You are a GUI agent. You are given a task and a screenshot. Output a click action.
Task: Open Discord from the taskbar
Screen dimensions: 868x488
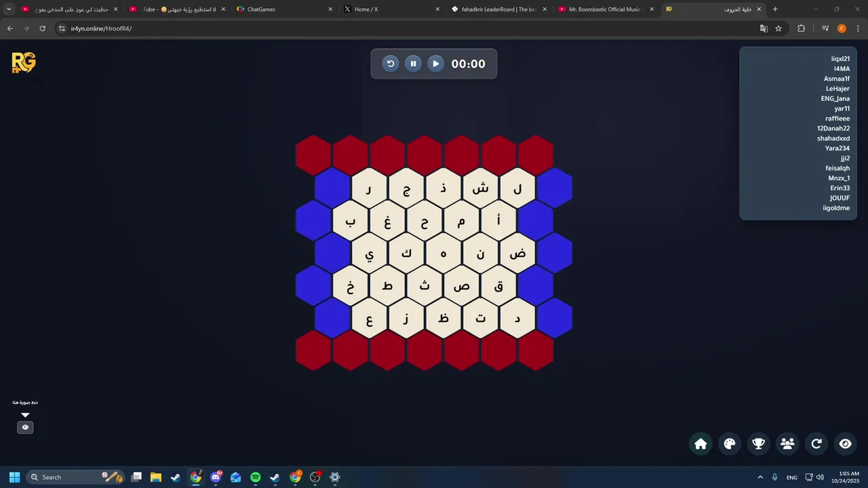click(216, 477)
